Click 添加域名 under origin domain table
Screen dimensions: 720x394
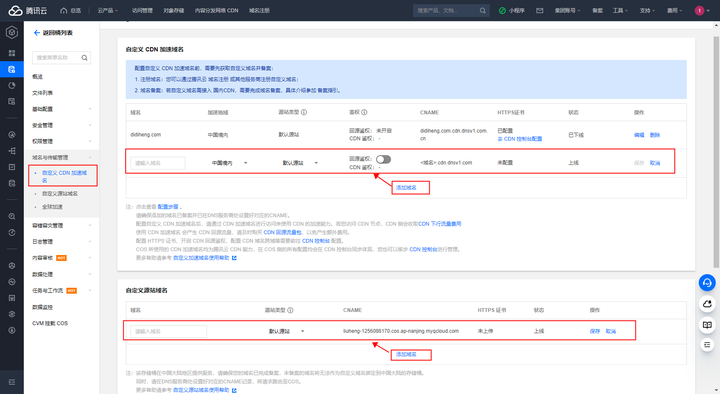(406, 355)
